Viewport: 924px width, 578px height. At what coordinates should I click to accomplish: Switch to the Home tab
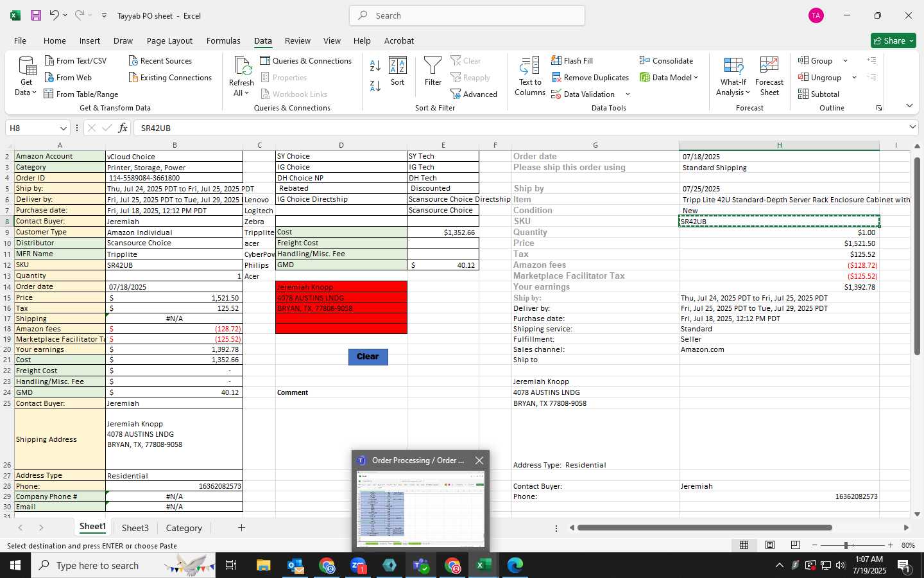pyautogui.click(x=55, y=40)
